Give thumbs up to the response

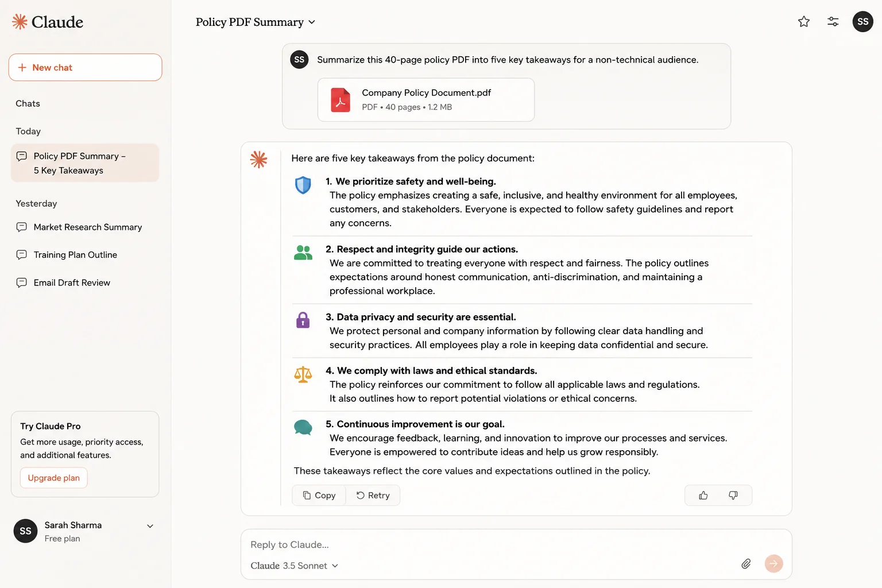click(703, 496)
